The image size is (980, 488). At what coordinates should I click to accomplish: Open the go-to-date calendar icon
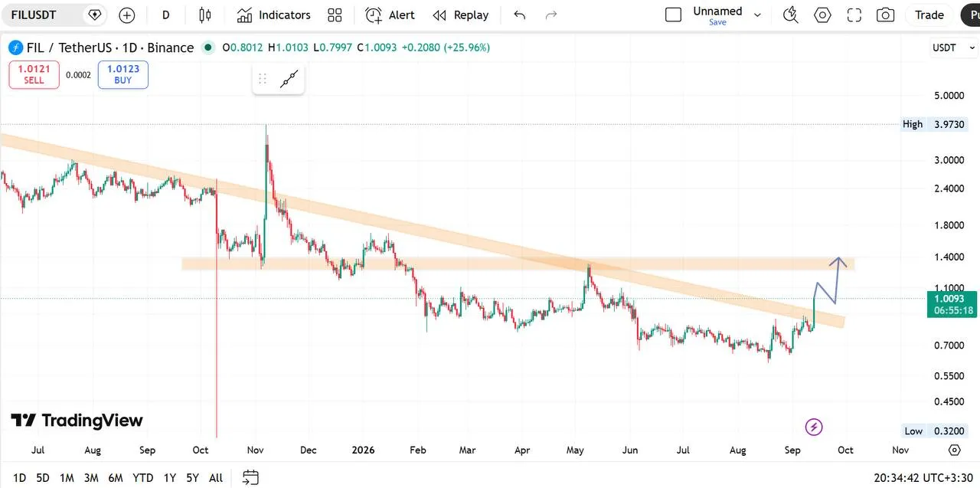pyautogui.click(x=251, y=477)
